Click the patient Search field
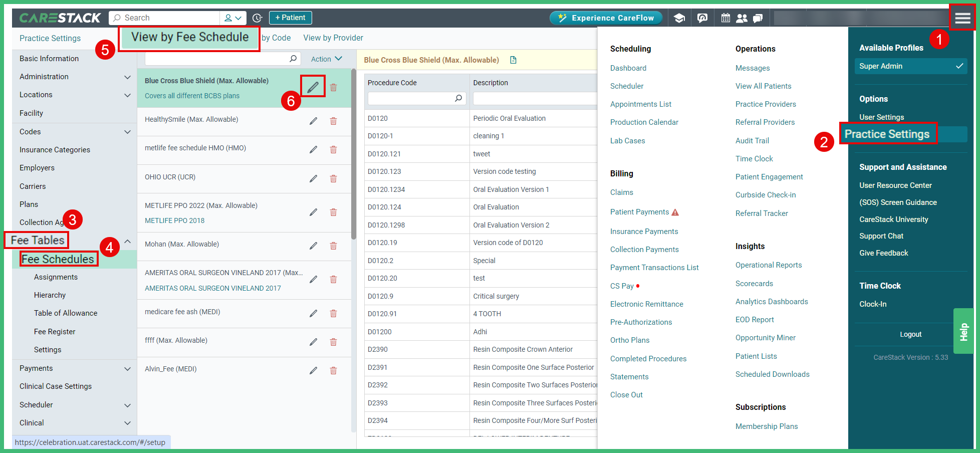Image resolution: width=980 pixels, height=453 pixels. [165, 18]
